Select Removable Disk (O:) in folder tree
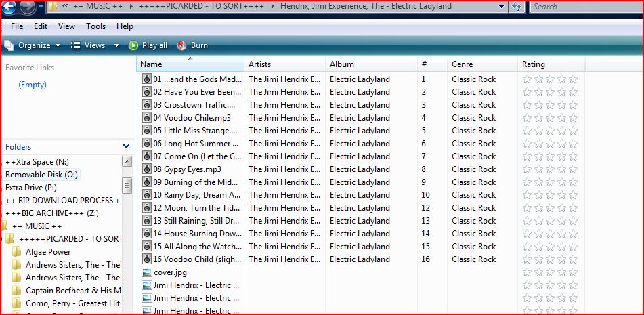 (41, 175)
